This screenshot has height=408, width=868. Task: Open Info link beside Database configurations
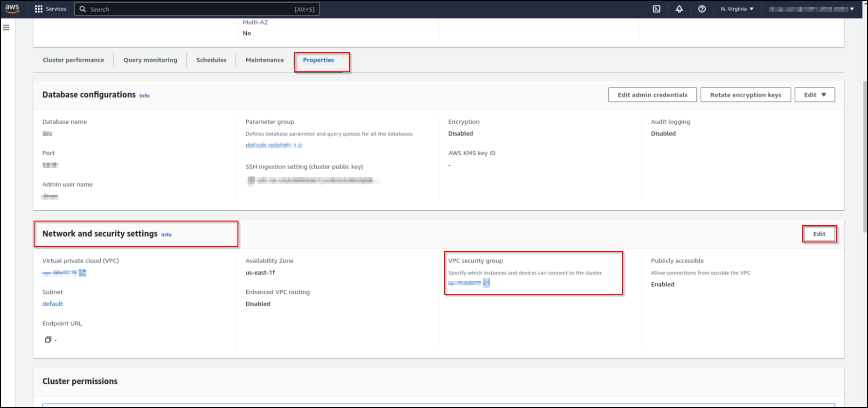point(145,96)
